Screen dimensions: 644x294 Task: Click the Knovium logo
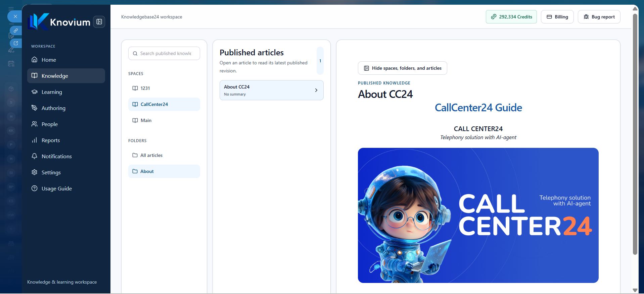pyautogui.click(x=59, y=22)
